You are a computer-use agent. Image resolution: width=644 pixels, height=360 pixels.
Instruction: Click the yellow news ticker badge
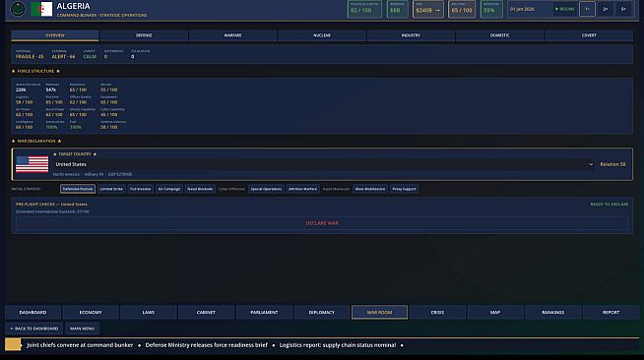[x=13, y=345]
